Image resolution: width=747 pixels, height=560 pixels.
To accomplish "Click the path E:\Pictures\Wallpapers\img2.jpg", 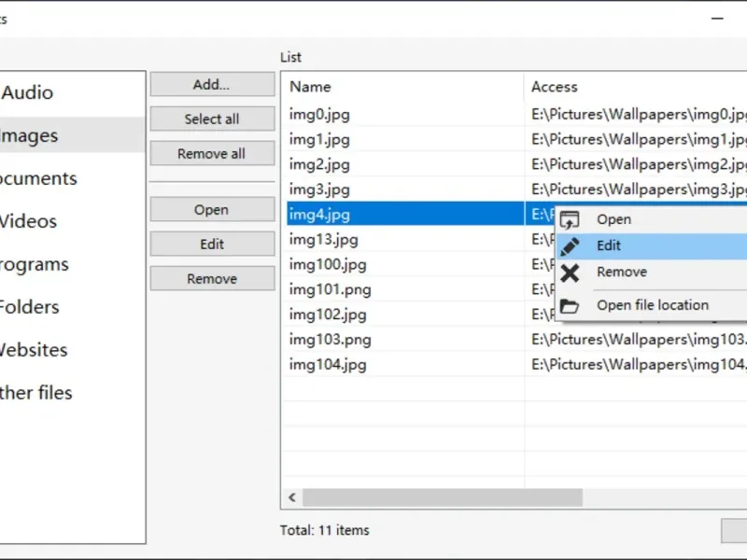I will [x=639, y=164].
